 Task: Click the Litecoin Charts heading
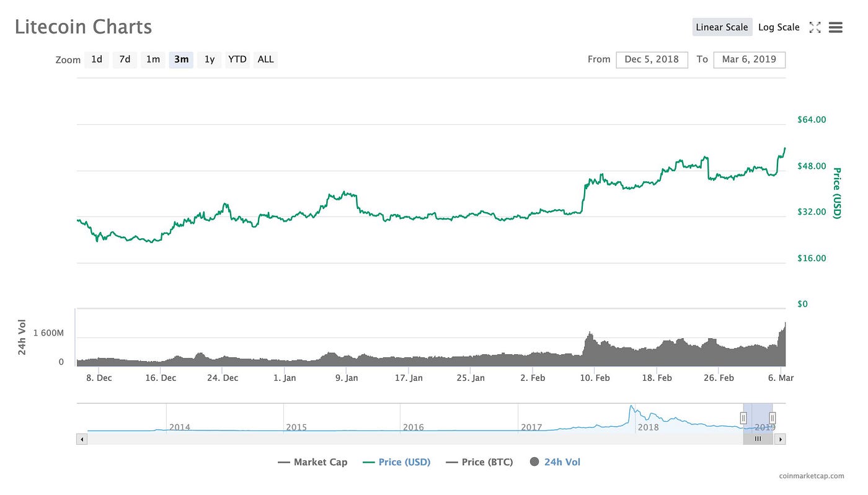(x=83, y=27)
